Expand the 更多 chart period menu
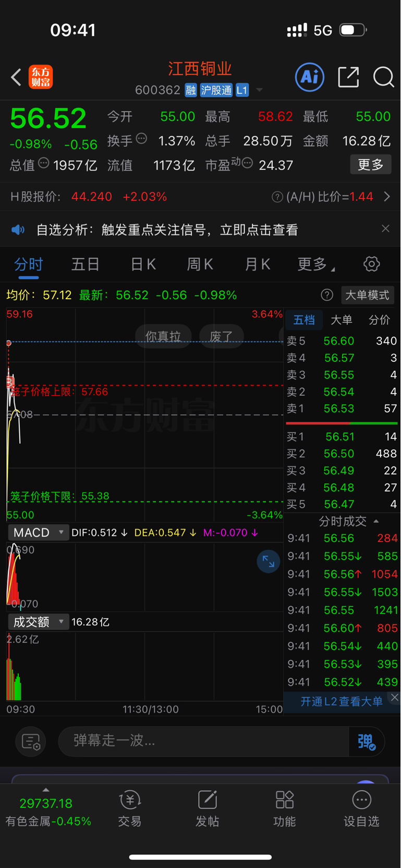Image resolution: width=401 pixels, height=868 pixels. coord(316,264)
